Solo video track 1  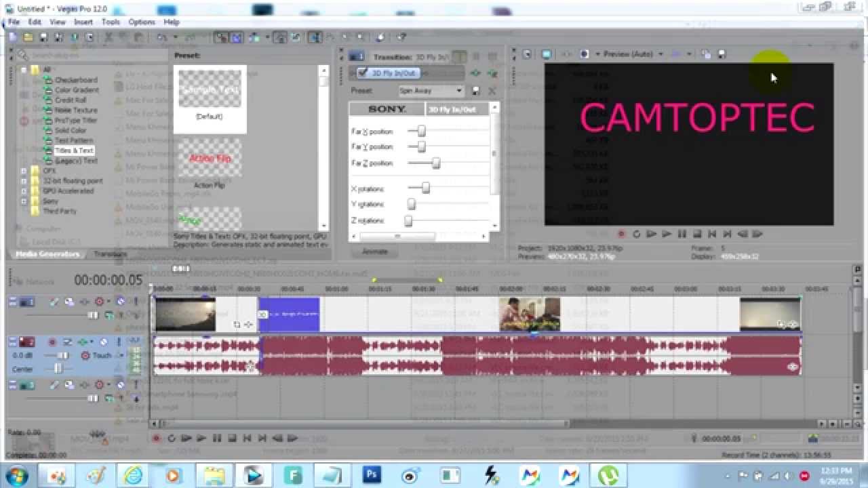coord(136,302)
